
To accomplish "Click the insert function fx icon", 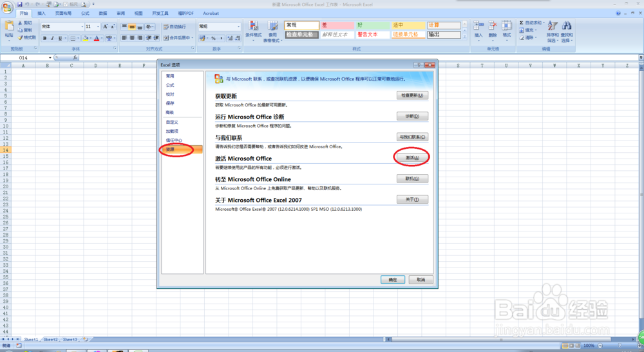I will (x=75, y=57).
